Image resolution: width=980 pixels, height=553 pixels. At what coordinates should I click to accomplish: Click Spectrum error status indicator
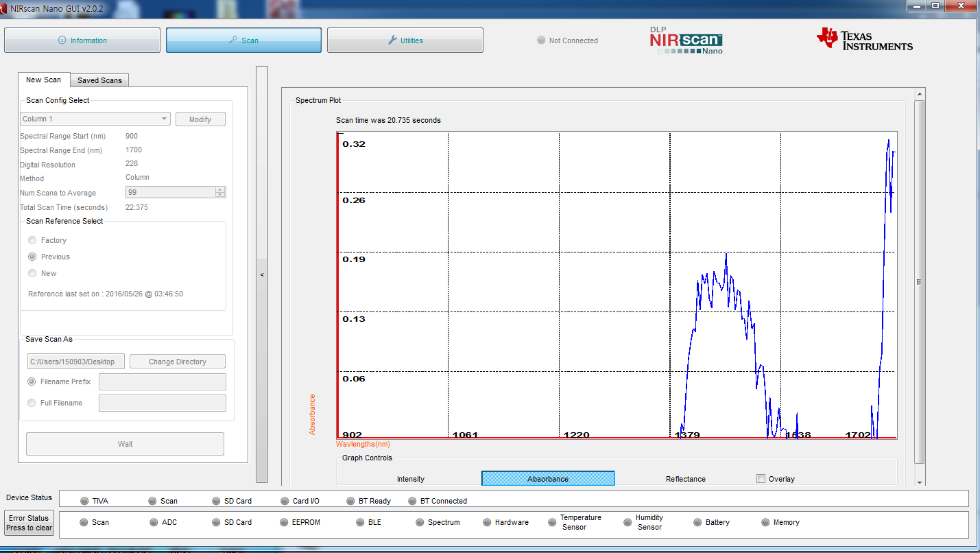420,522
